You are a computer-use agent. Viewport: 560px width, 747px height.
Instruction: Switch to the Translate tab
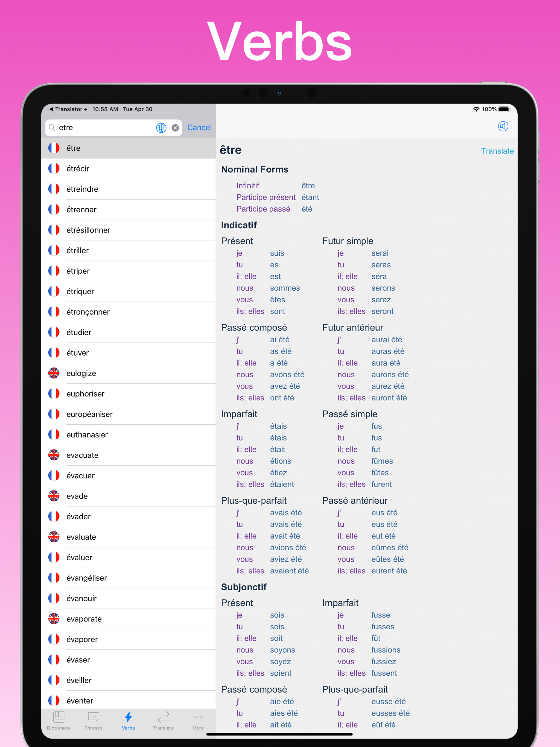(164, 721)
